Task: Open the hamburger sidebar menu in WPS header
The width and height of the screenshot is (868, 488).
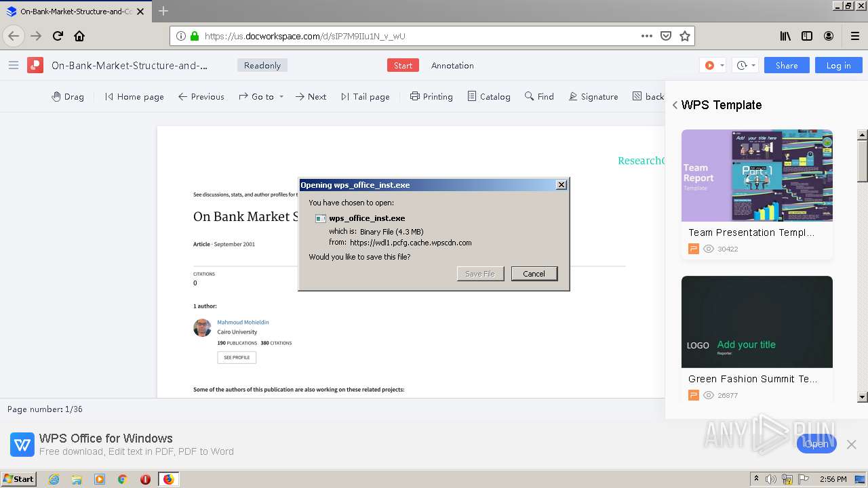Action: (14, 65)
